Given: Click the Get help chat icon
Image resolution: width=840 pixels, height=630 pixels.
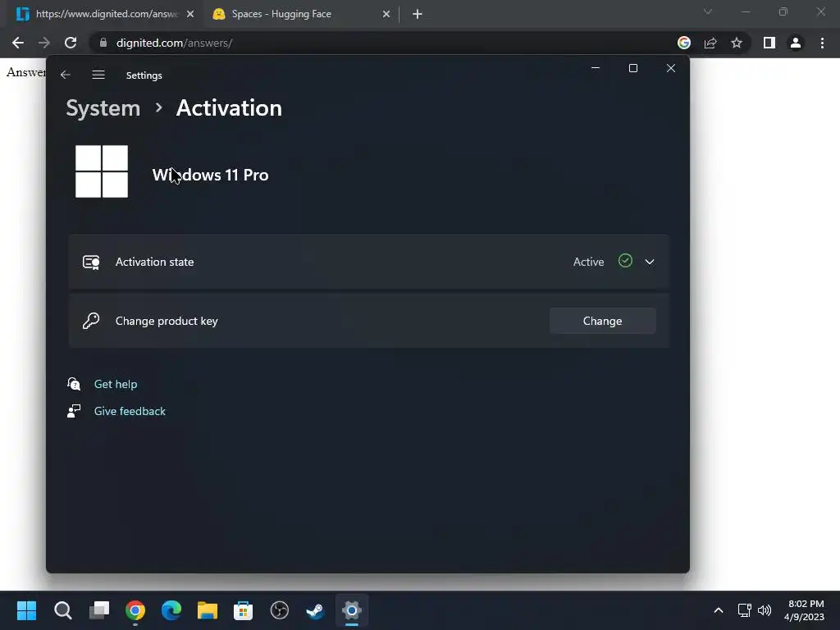Looking at the screenshot, I should coord(74,384).
